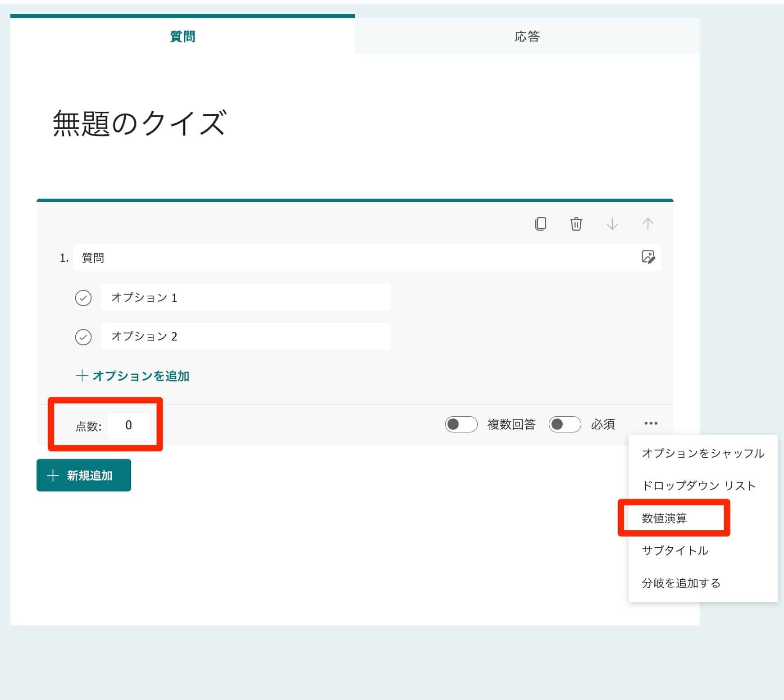The width and height of the screenshot is (784, 700).
Task: Enable the 複数回答 toggle
Action: [x=460, y=424]
